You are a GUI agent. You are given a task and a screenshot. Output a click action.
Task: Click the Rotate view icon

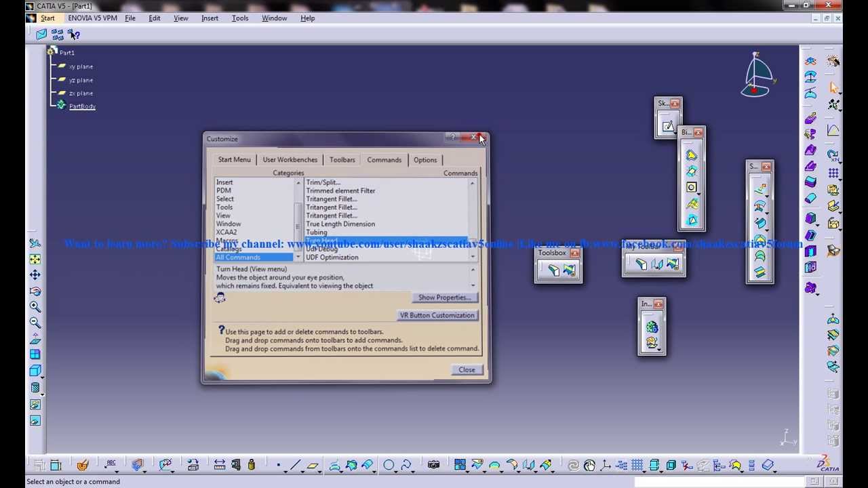point(35,291)
